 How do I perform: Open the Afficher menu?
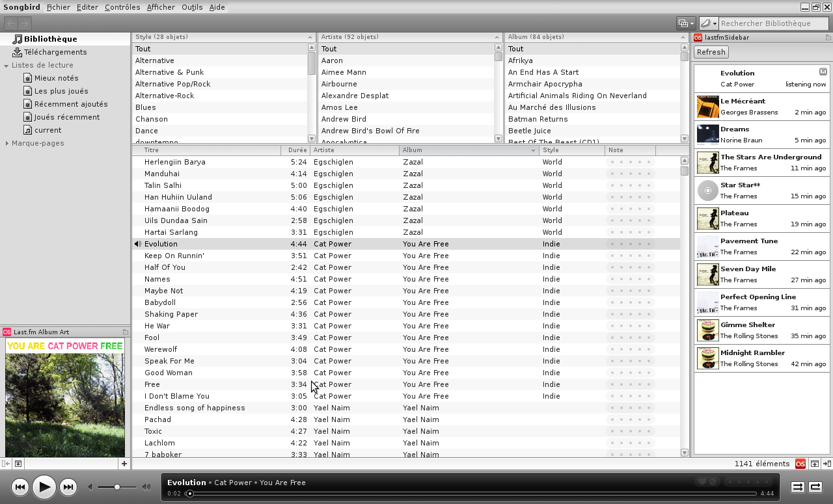pos(161,7)
